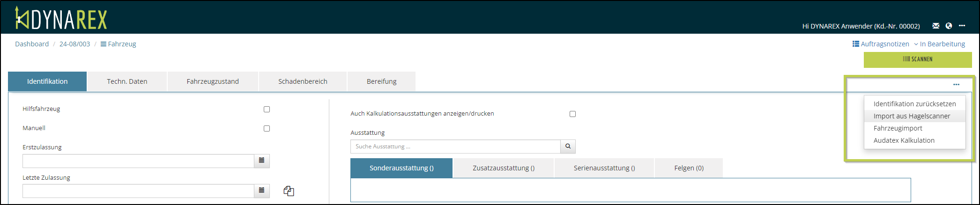Click the DYNAREX logo

click(x=61, y=19)
